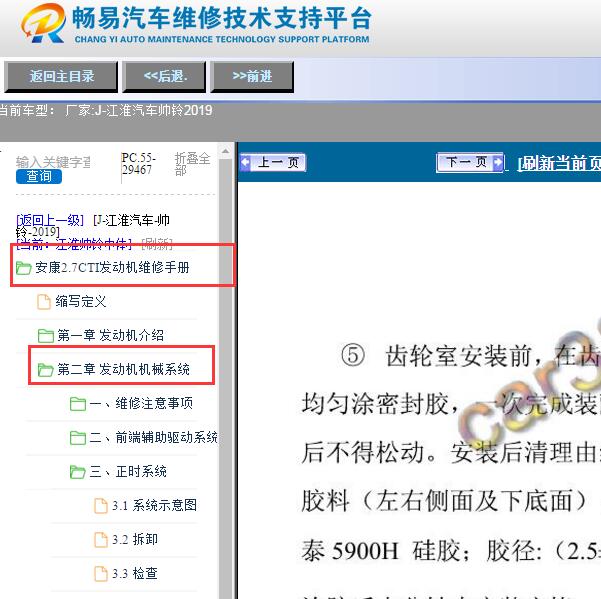The width and height of the screenshot is (601, 599).
Task: Click the 3.2 拆卸 document icon
Action: pyautogui.click(x=101, y=540)
